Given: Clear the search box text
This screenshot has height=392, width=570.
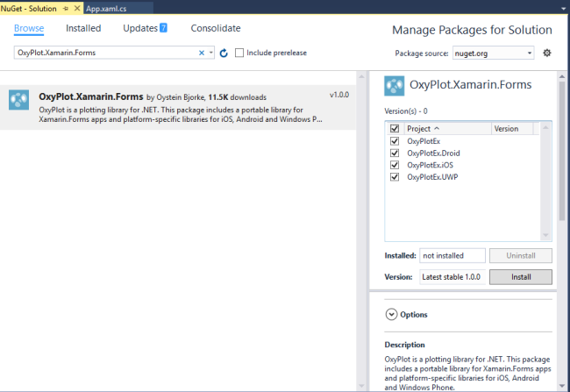Looking at the screenshot, I should (201, 53).
